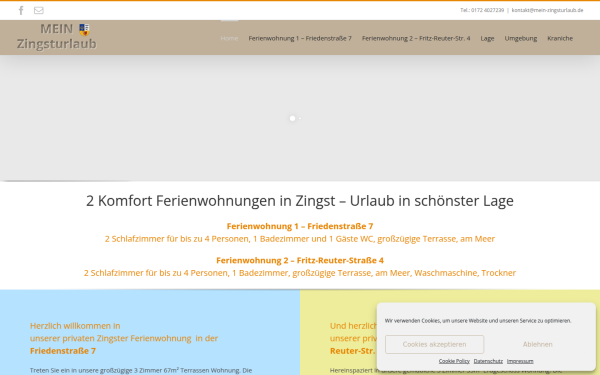The image size is (600, 375).
Task: Click the description mentioning Gäste WC
Action: [x=300, y=239]
